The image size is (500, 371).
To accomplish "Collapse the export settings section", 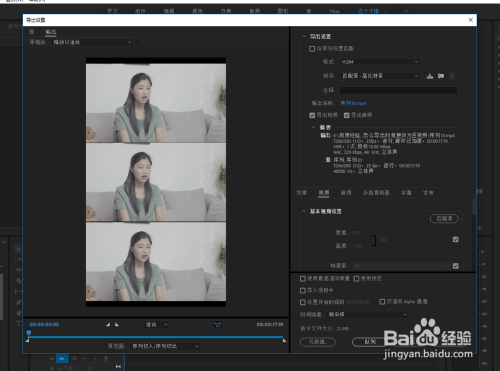I will 304,36.
